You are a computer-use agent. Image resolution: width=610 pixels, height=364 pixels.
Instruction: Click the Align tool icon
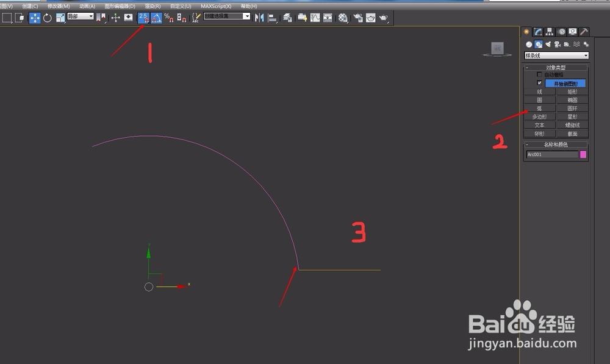coord(272,18)
